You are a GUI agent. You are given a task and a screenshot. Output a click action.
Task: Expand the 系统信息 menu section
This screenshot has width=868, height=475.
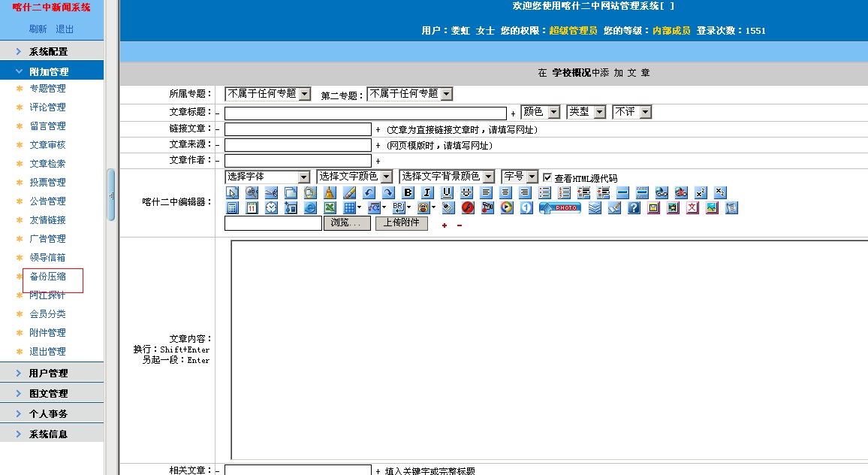point(52,434)
